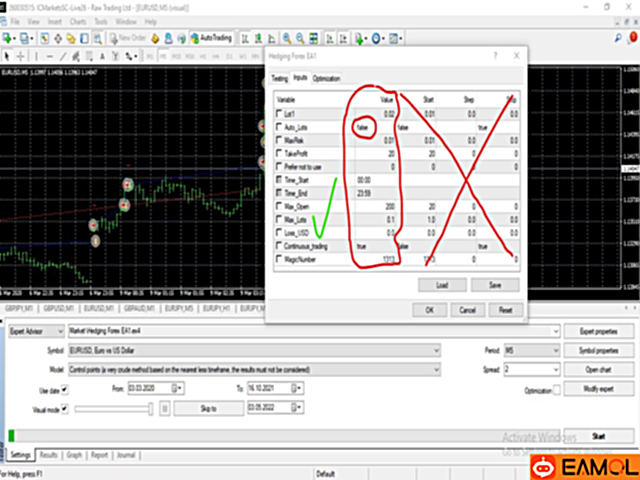This screenshot has width=640, height=480.
Task: Switch chart to candlesticks icon
Action: pyautogui.click(x=258, y=38)
